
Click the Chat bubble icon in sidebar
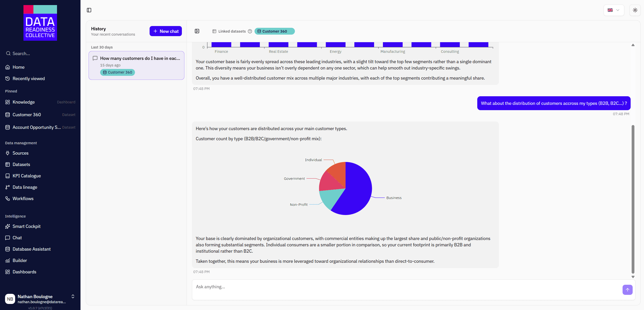click(x=8, y=238)
